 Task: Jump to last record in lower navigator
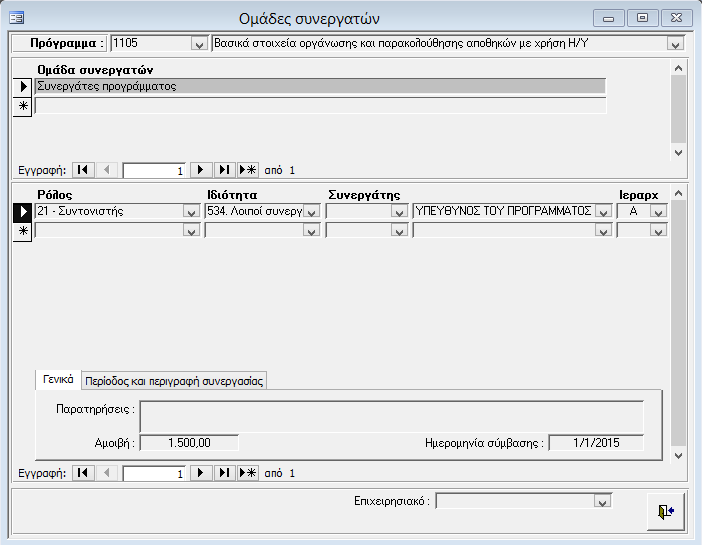click(224, 473)
